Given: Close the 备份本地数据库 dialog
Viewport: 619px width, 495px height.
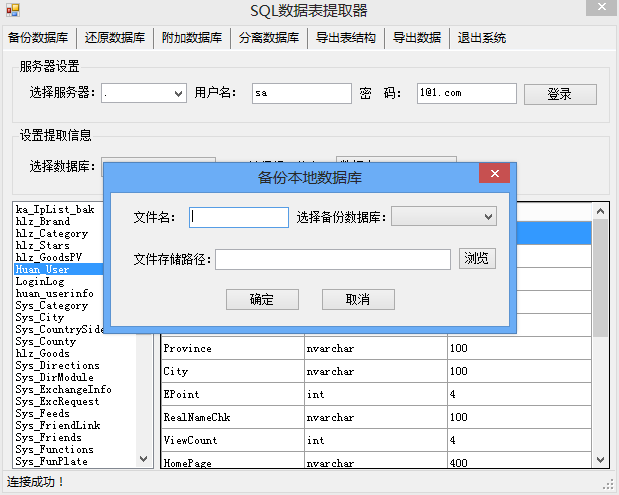Looking at the screenshot, I should [495, 173].
